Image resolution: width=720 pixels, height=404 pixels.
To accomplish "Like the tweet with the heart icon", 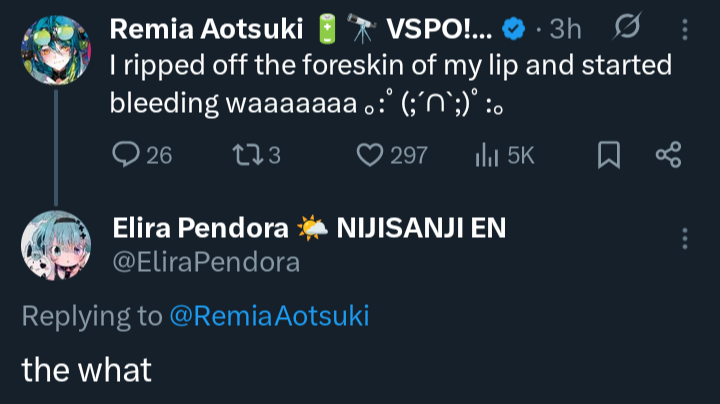I will coord(372,155).
